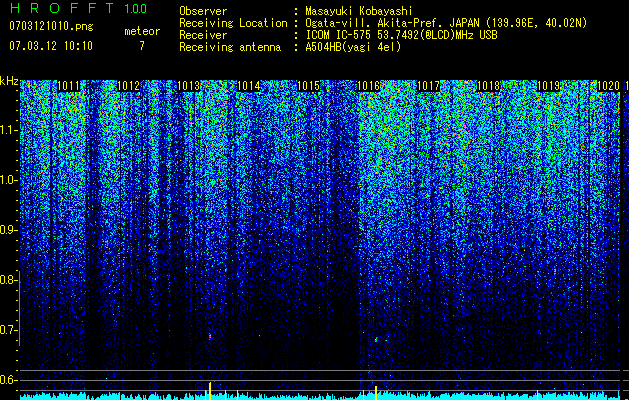Click the tallest yellow power spike near 1013
The image size is (629, 400).
[x=210, y=391]
